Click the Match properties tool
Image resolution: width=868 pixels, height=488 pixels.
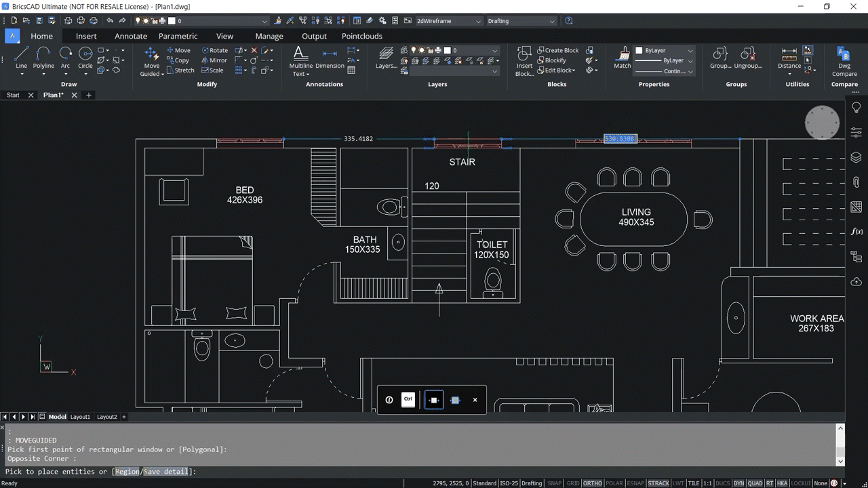click(x=622, y=60)
